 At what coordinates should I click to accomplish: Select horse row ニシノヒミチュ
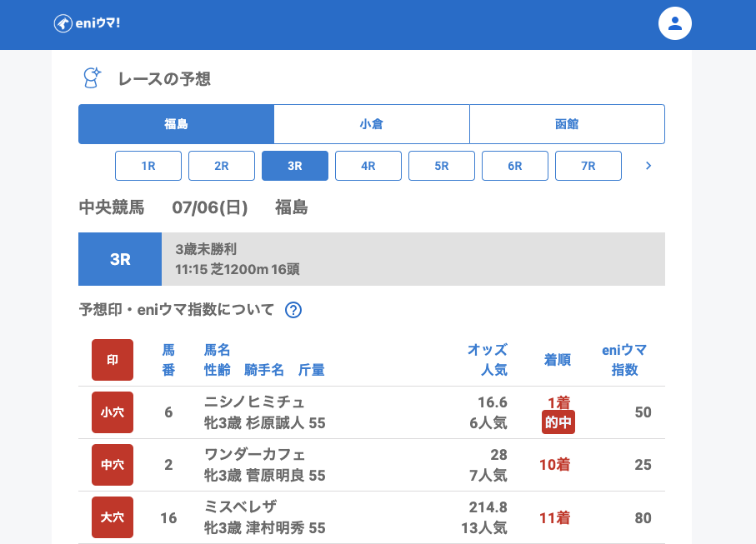pyautogui.click(x=254, y=402)
